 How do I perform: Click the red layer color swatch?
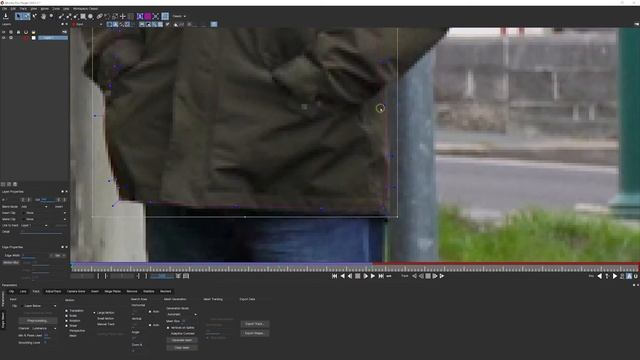[x=26, y=38]
